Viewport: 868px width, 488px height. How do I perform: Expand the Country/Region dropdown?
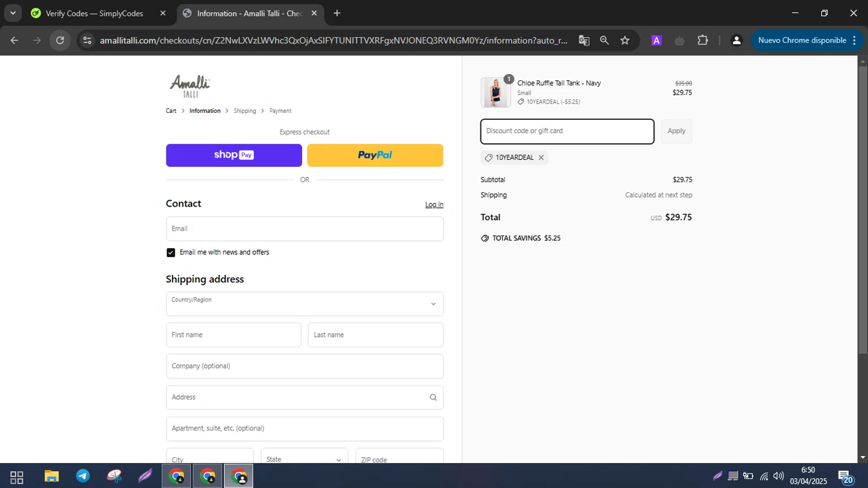304,304
